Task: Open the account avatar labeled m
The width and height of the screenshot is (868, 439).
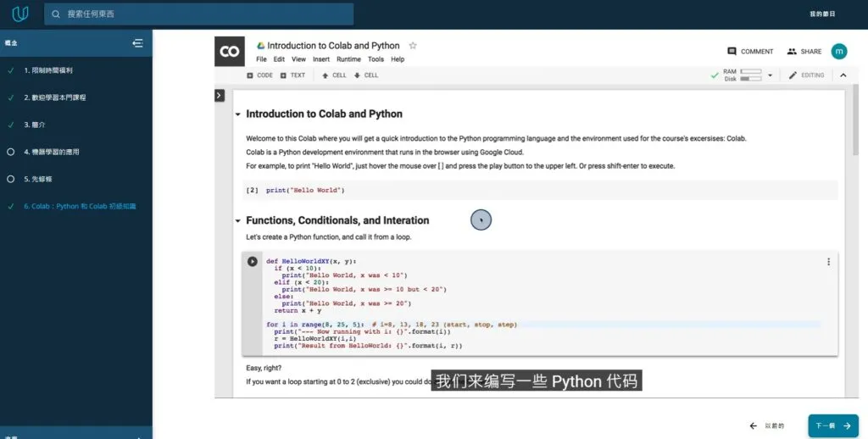Action: (x=839, y=52)
